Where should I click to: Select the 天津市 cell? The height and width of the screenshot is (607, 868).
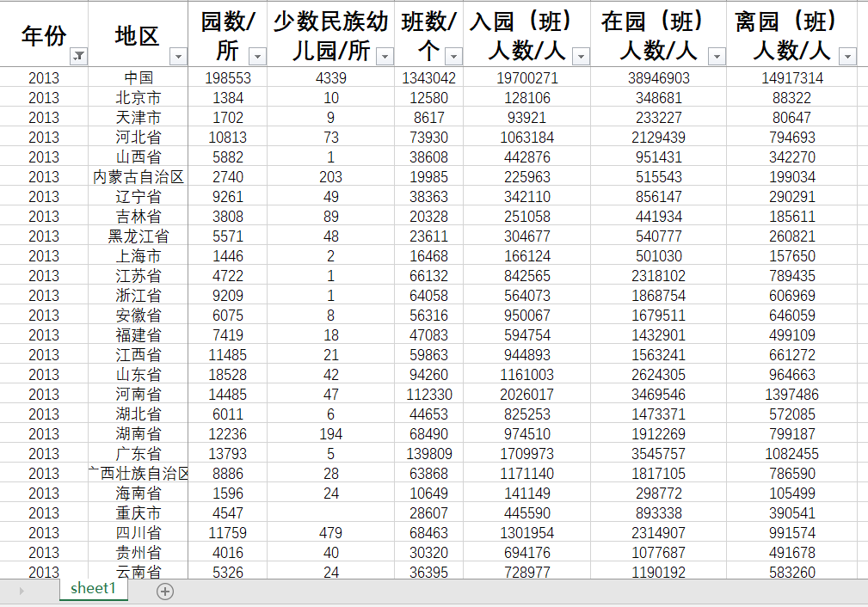138,118
